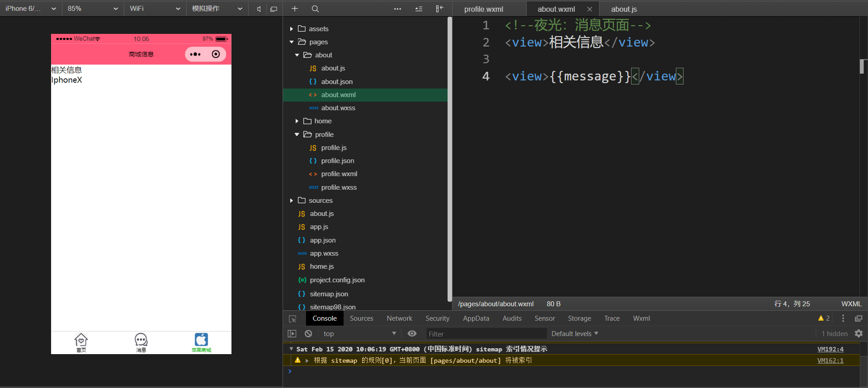Collapse the pages folder

(292, 42)
